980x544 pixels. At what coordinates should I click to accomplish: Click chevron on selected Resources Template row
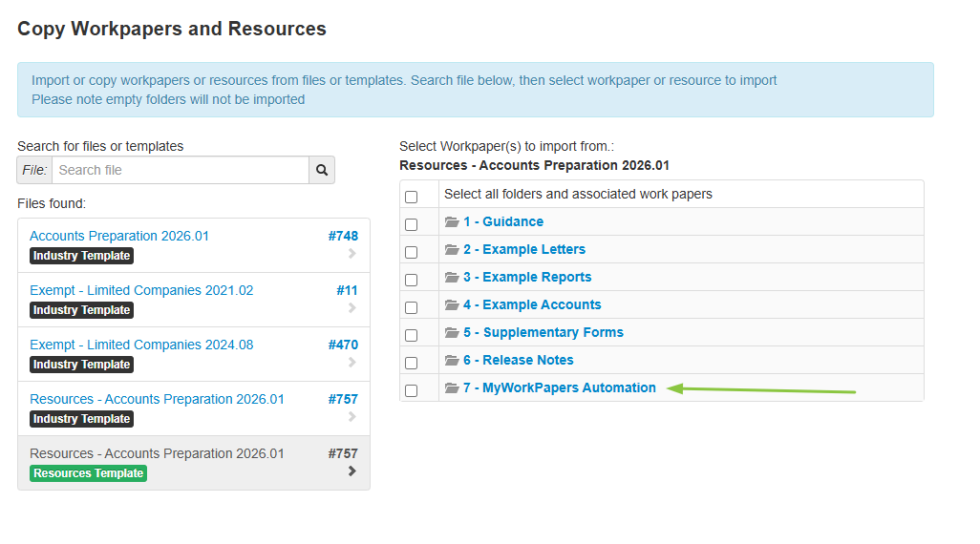point(352,471)
